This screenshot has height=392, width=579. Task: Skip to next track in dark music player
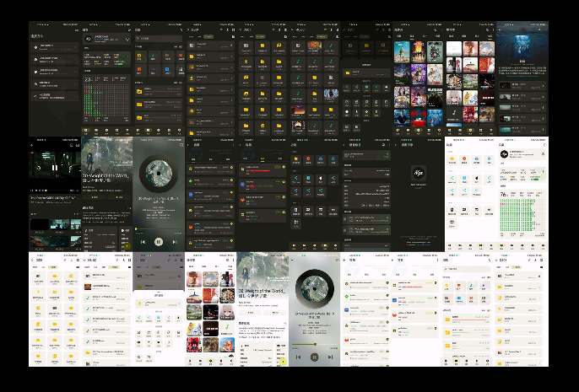click(x=175, y=242)
